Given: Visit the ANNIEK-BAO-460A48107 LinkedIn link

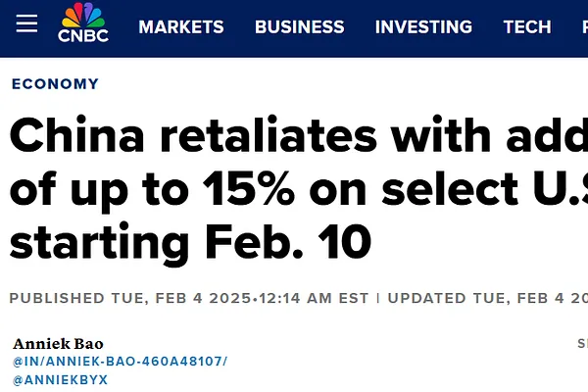Looking at the screenshot, I should [120, 362].
